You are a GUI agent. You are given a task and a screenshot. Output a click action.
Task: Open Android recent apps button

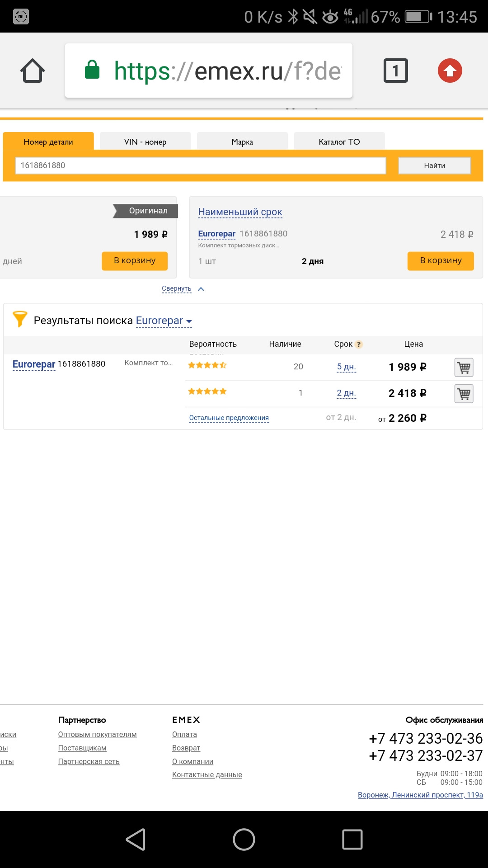click(x=352, y=840)
